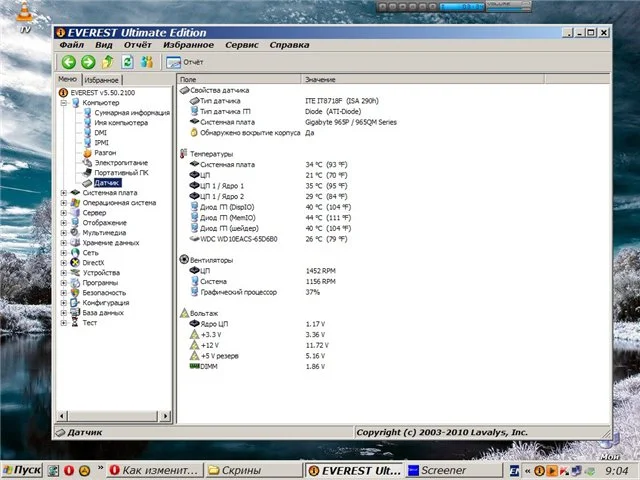Expand the Системная плата tree node

64,193
